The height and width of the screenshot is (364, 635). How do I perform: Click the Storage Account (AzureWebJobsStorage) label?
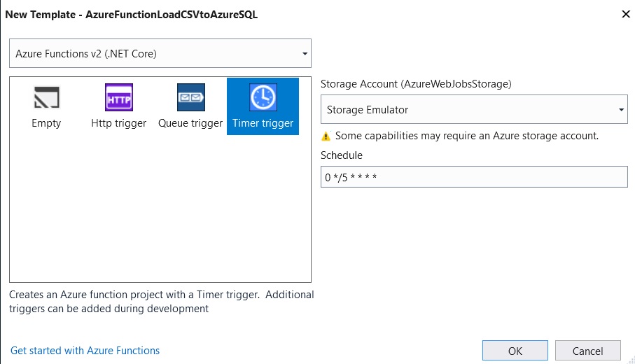[x=416, y=84]
